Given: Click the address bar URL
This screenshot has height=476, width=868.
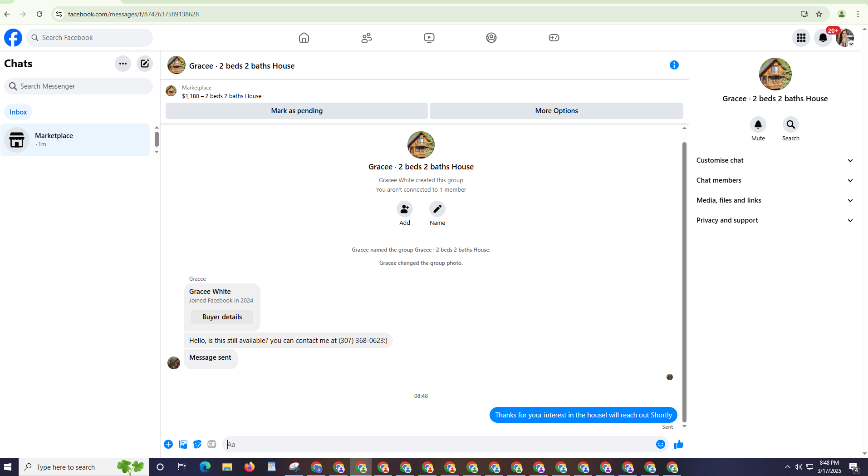Looking at the screenshot, I should click(133, 14).
